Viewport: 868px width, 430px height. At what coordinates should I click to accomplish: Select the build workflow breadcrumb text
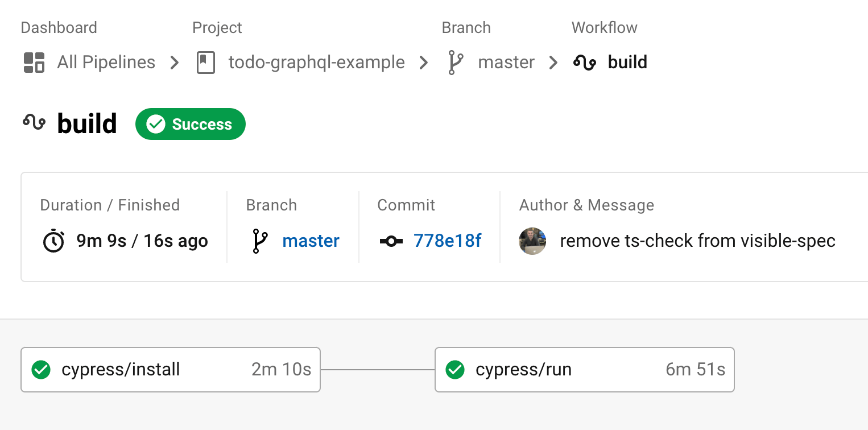point(627,62)
